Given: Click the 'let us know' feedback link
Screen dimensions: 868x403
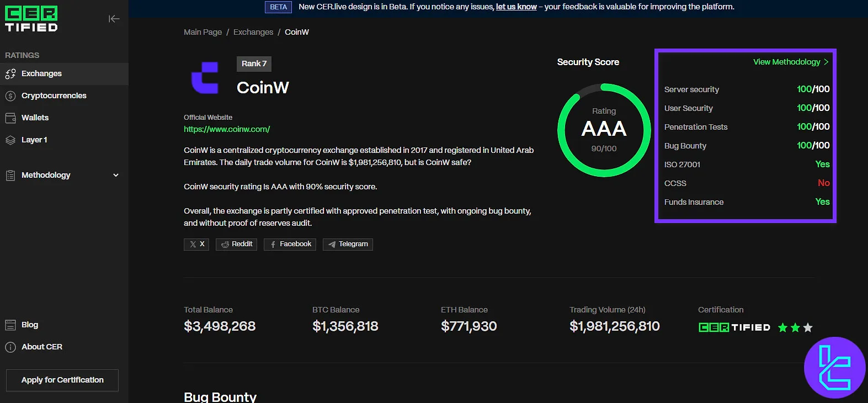Looking at the screenshot, I should click(x=516, y=7).
